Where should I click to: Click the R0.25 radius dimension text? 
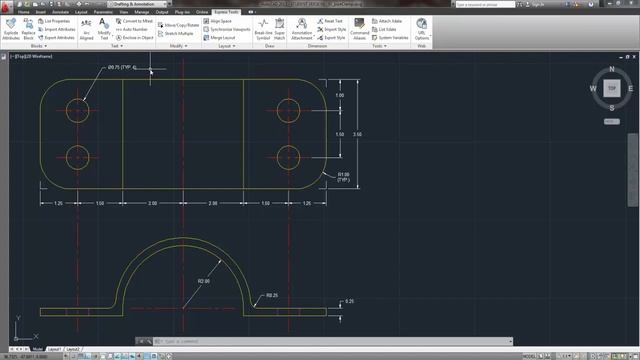point(272,295)
